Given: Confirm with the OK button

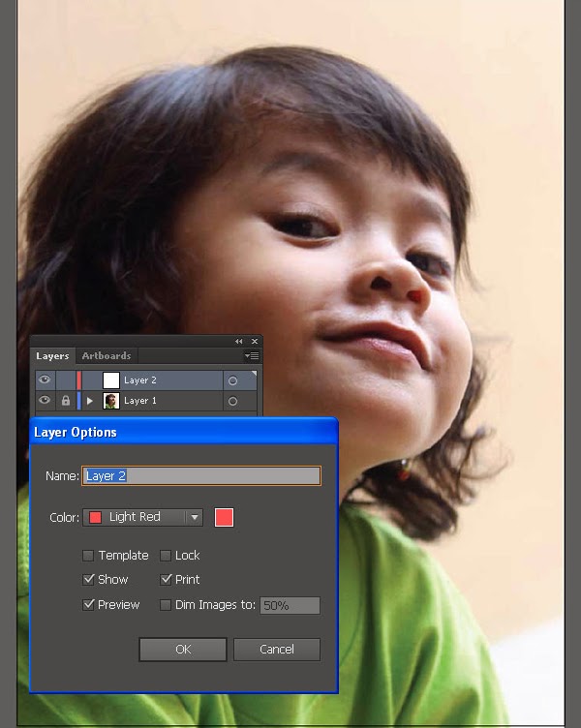Looking at the screenshot, I should [183, 649].
